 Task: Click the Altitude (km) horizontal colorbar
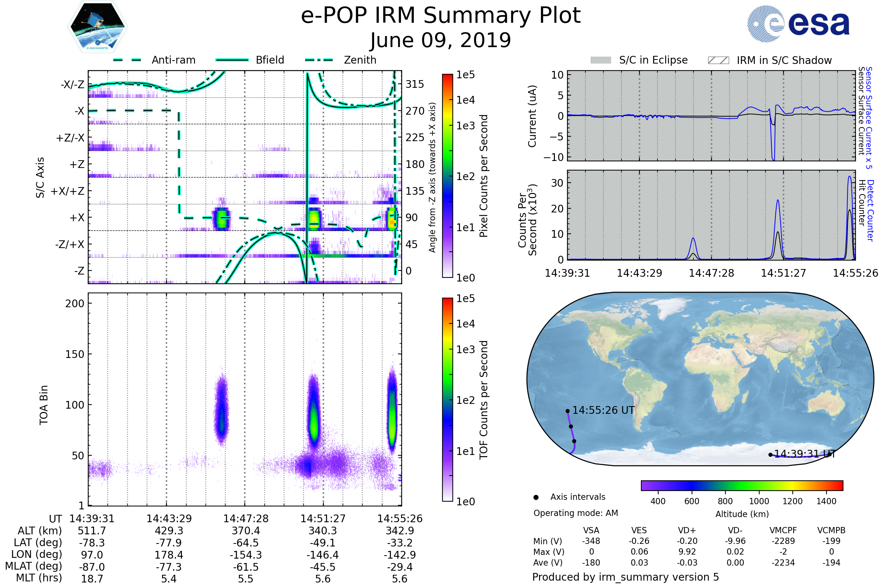pyautogui.click(x=742, y=485)
